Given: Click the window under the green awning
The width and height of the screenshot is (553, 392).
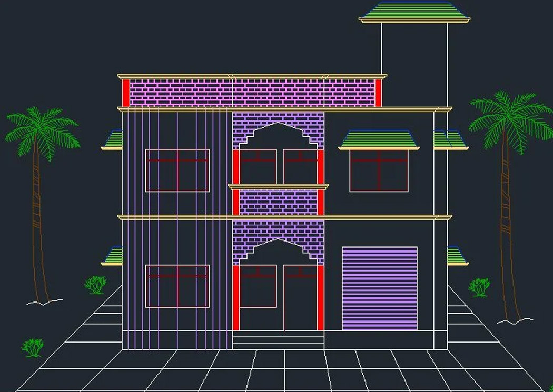Looking at the screenshot, I should tap(379, 171).
